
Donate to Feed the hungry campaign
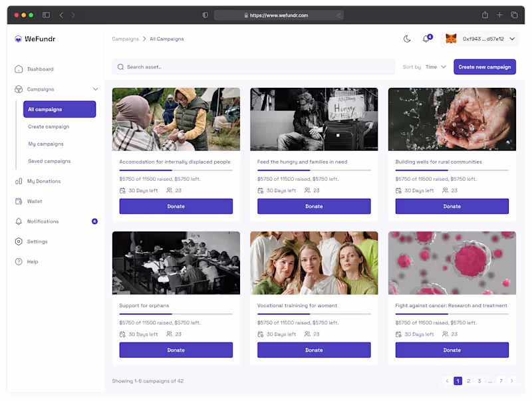pyautogui.click(x=314, y=206)
